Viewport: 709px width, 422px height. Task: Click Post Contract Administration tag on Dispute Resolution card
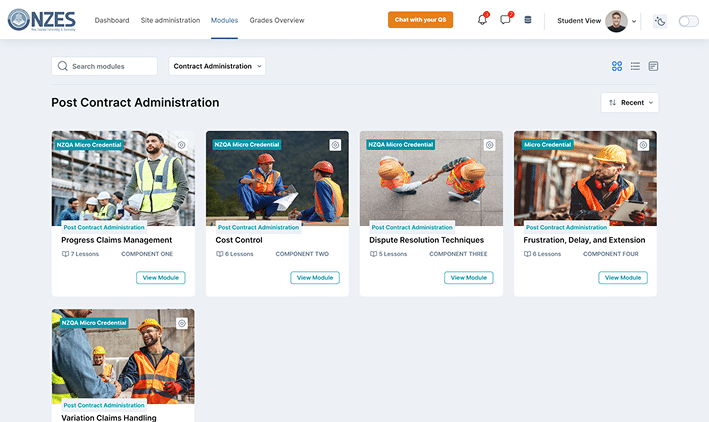pyautogui.click(x=412, y=228)
